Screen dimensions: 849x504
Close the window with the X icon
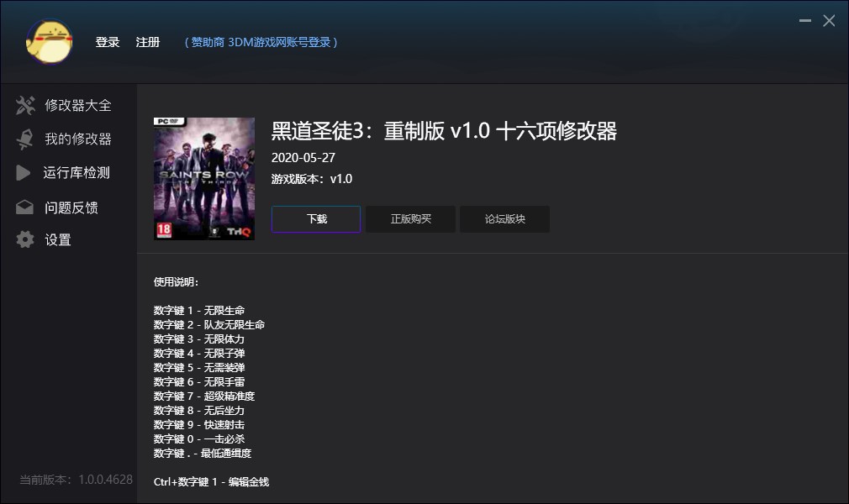(829, 20)
